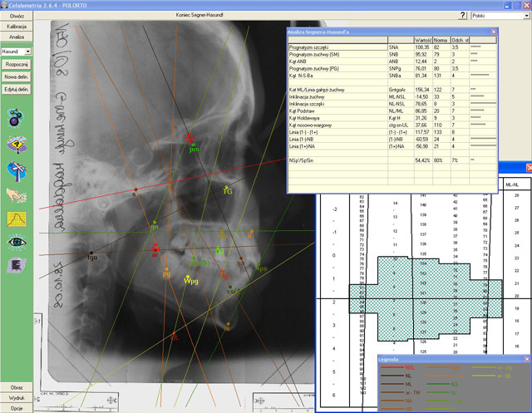Click the ar-TM legend entry
Viewport: 532px width, 413px height.
400,392
